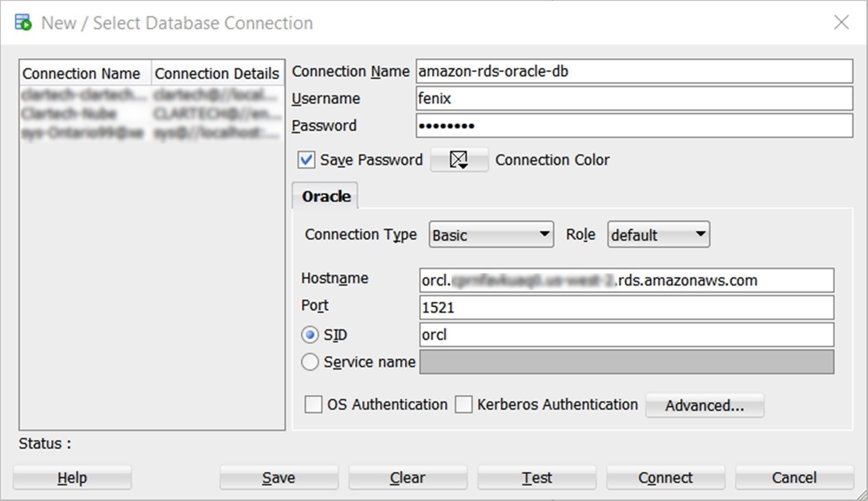Switch to the Oracle tab
Viewport: 868px width, 501px height.
click(325, 196)
